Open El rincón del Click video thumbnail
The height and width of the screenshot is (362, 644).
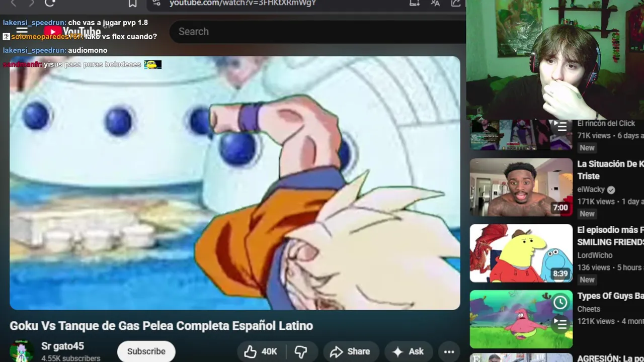tap(521, 135)
